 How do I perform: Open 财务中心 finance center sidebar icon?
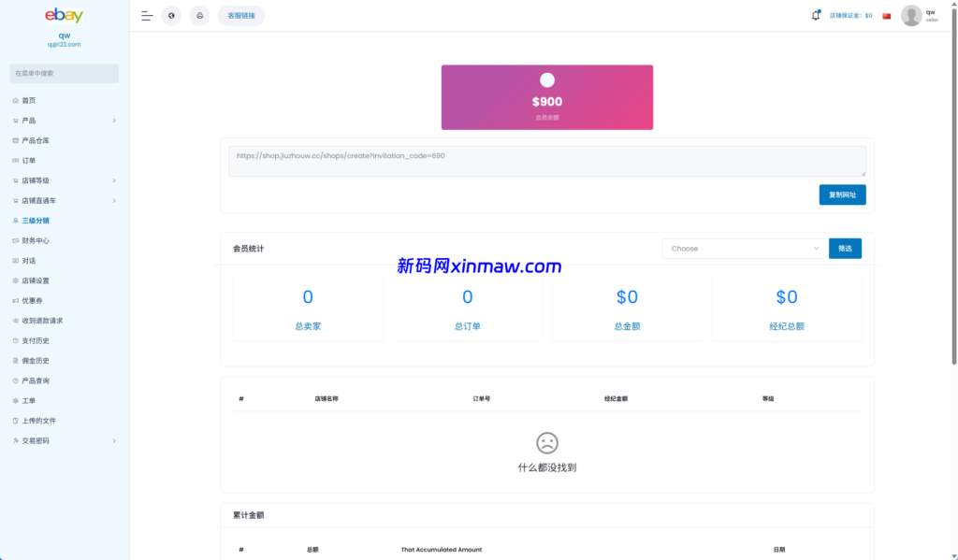coord(16,240)
